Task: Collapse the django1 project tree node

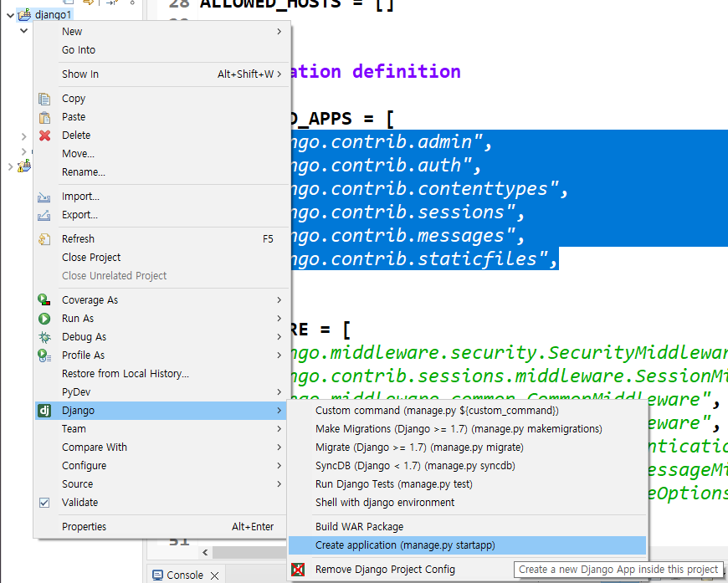Action: coord(10,15)
